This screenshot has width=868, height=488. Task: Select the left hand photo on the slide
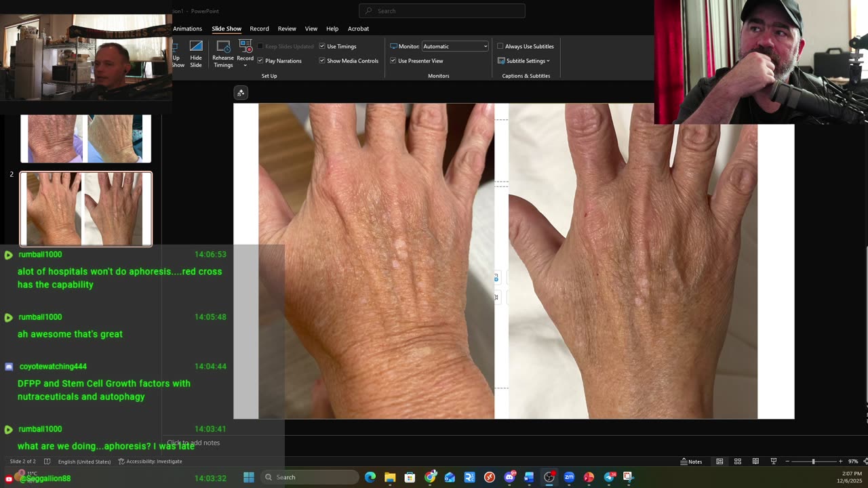tap(376, 261)
